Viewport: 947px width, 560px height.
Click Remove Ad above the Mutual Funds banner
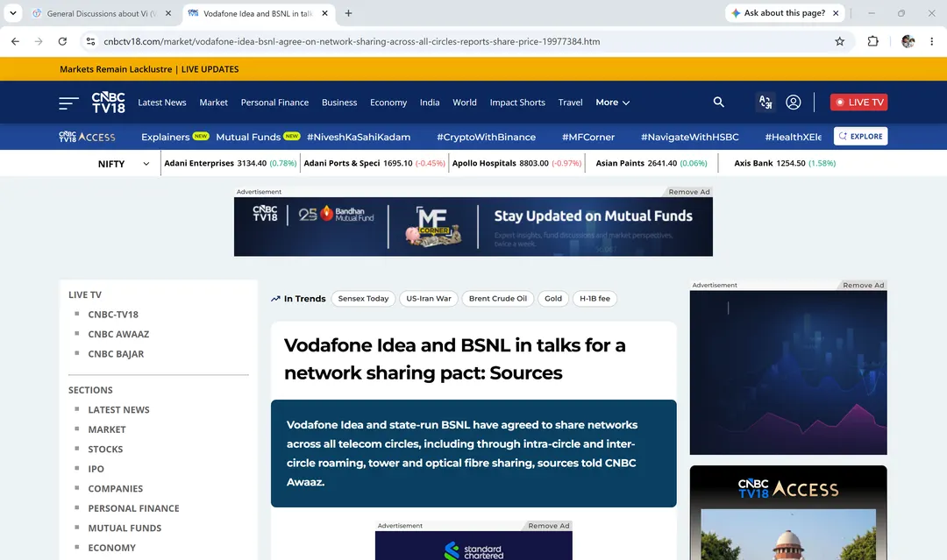688,192
